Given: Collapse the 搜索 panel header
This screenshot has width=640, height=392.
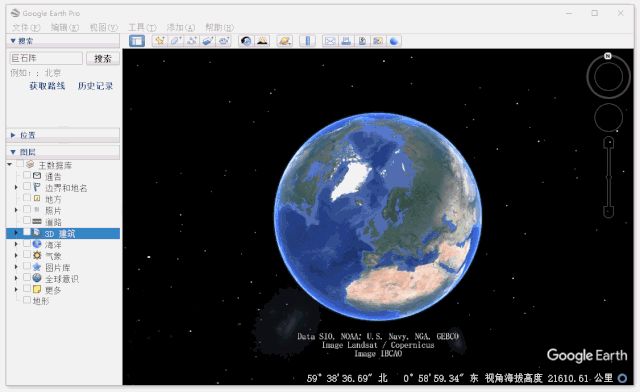Looking at the screenshot, I should tap(63, 41).
